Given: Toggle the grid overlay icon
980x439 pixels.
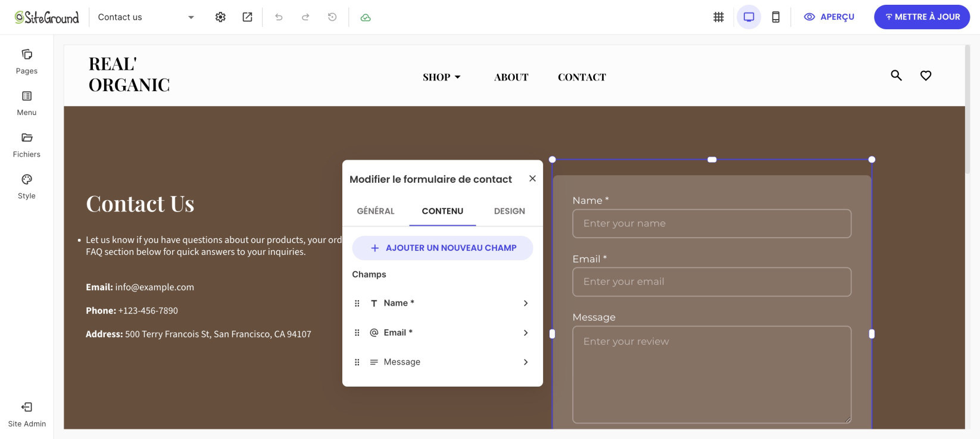Looking at the screenshot, I should (719, 17).
